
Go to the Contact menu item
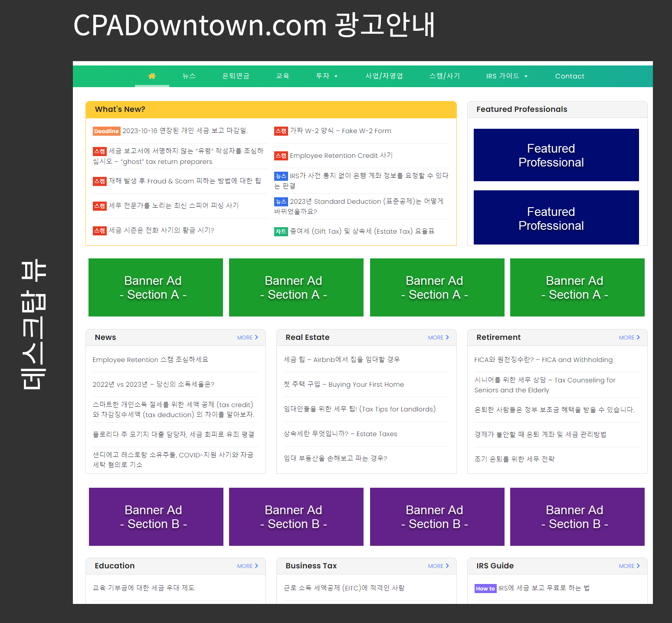[569, 76]
